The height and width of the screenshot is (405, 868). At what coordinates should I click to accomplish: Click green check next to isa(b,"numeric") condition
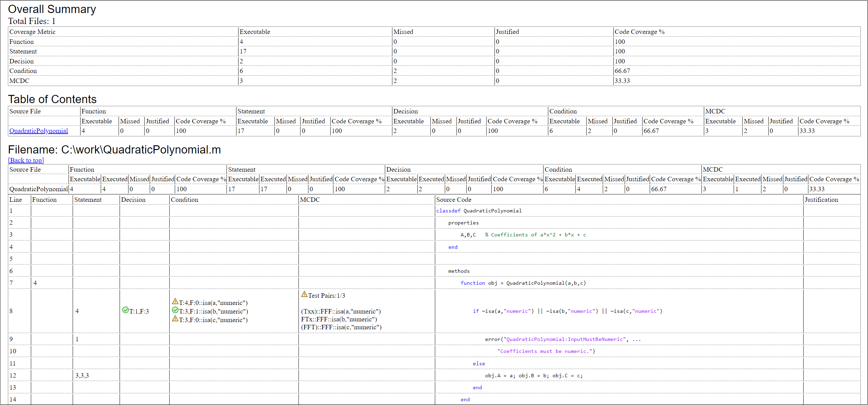coord(175,310)
